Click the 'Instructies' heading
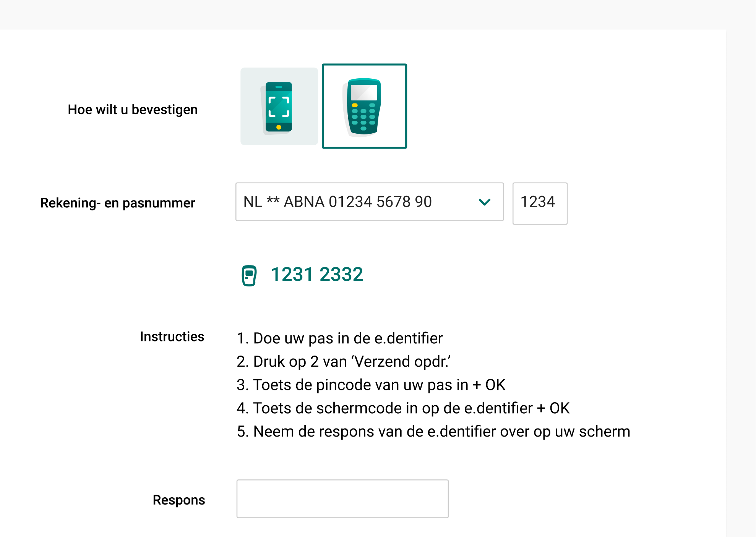Image resolution: width=756 pixels, height=537 pixels. pos(172,336)
